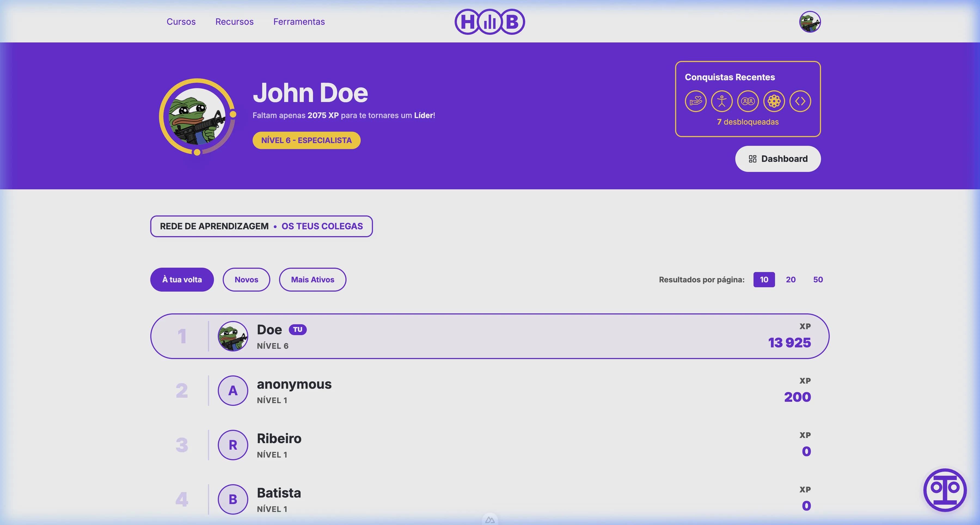Select the two-people achievement badge

tap(748, 101)
